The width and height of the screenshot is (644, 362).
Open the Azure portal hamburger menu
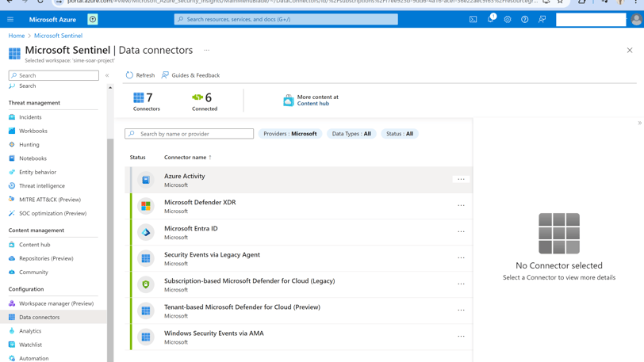pyautogui.click(x=10, y=19)
